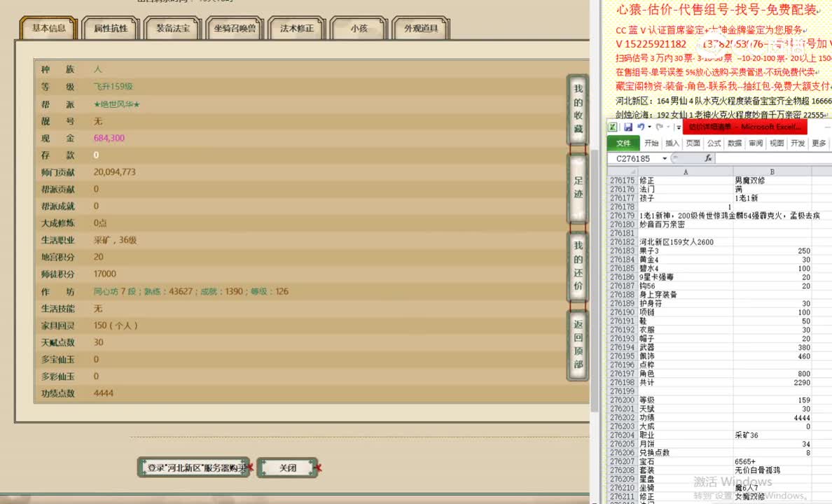
Task: Open the 开始 ribbon tab
Action: pyautogui.click(x=651, y=143)
